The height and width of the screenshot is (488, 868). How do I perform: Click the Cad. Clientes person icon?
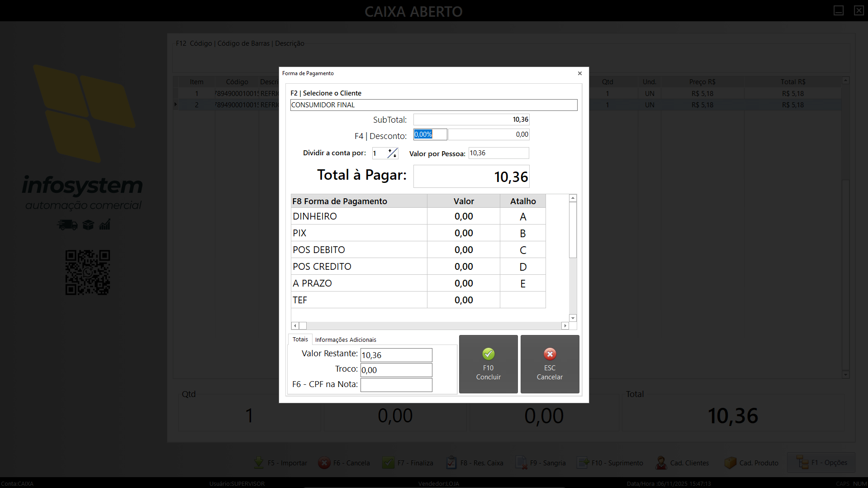(661, 463)
